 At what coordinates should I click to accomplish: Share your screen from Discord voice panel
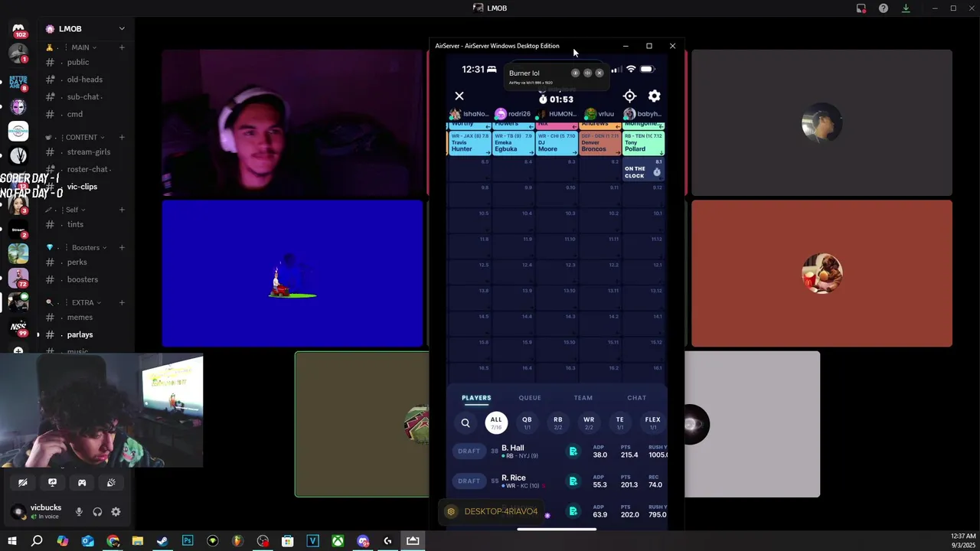coord(52,483)
